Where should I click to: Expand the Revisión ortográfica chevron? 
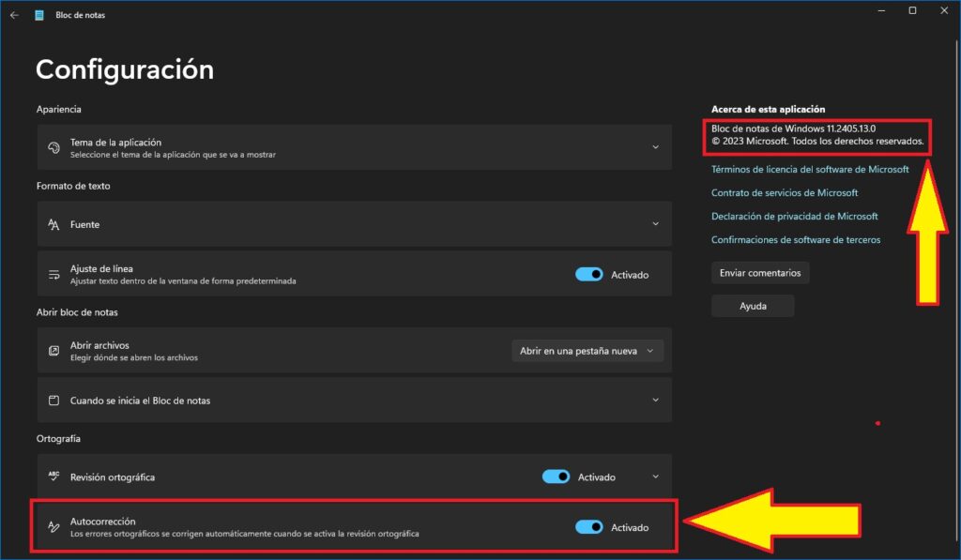point(655,477)
